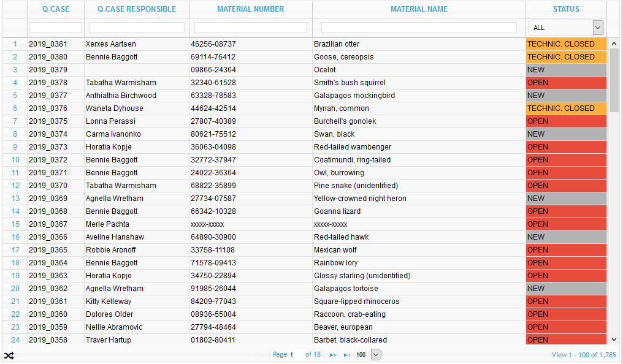The image size is (623, 364).
Task: Click Galapagos tortoise cell
Action: click(419, 289)
